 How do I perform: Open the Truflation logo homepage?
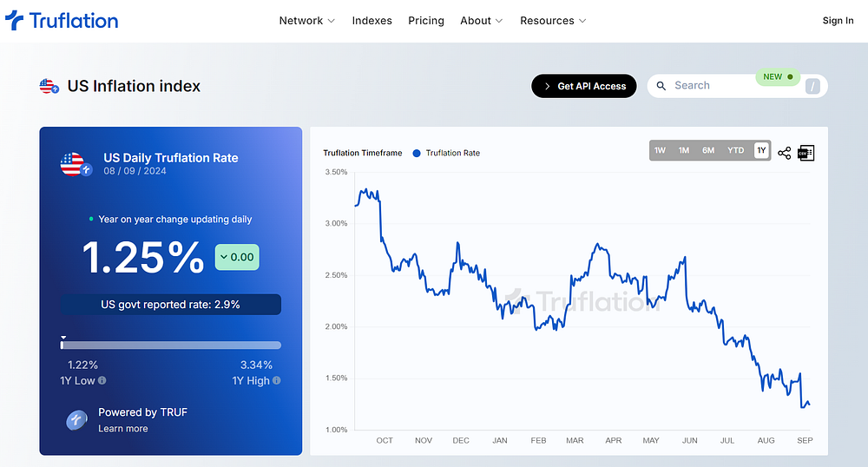(x=62, y=21)
